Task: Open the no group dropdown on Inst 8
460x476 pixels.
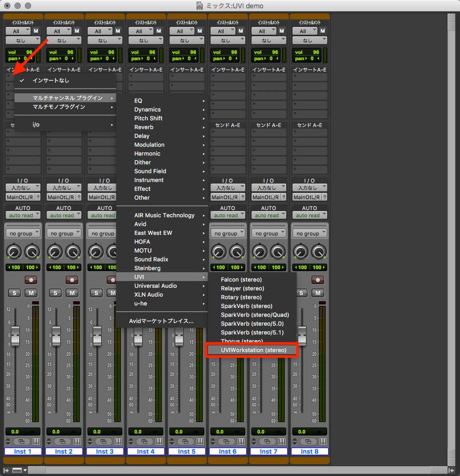Action: tap(310, 233)
